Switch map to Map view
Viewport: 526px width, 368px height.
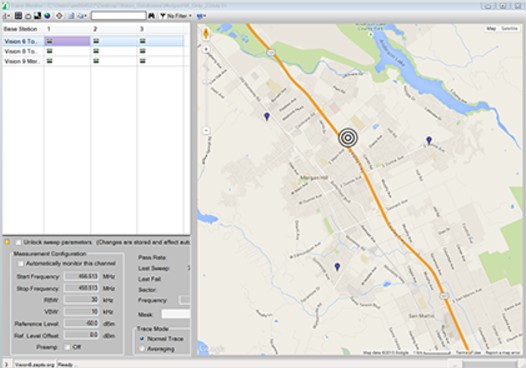tap(491, 29)
